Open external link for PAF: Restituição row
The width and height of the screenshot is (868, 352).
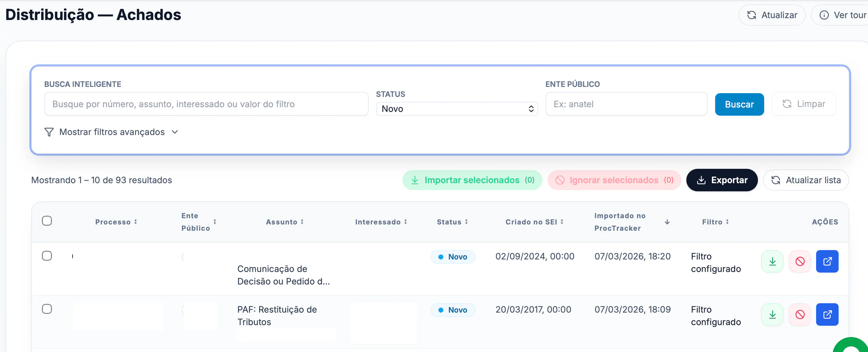click(827, 314)
